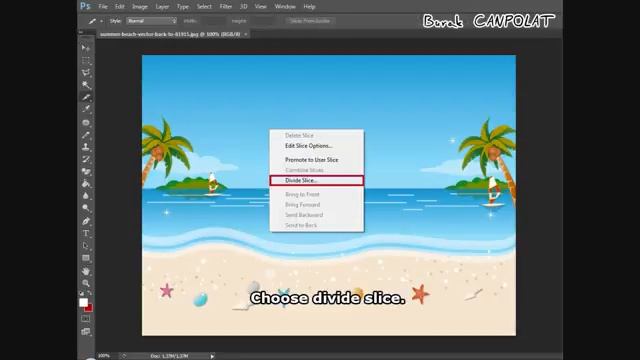Select the Lasso tool
640x360 pixels.
(x=86, y=73)
